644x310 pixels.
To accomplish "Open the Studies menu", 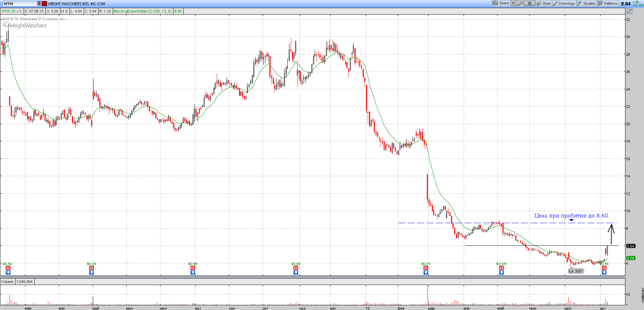I will [587, 3].
